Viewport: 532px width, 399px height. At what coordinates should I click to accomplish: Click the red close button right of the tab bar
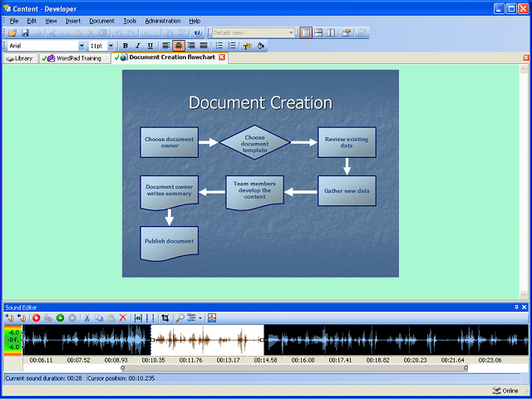click(x=526, y=57)
